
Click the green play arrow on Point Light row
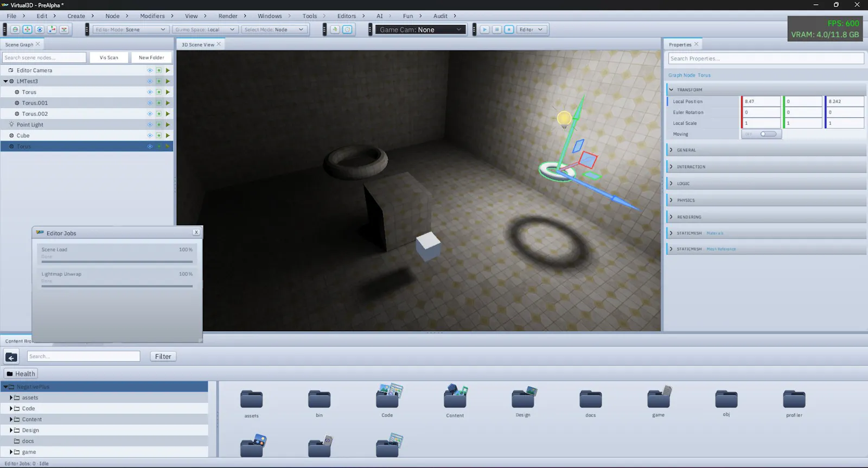(x=168, y=124)
